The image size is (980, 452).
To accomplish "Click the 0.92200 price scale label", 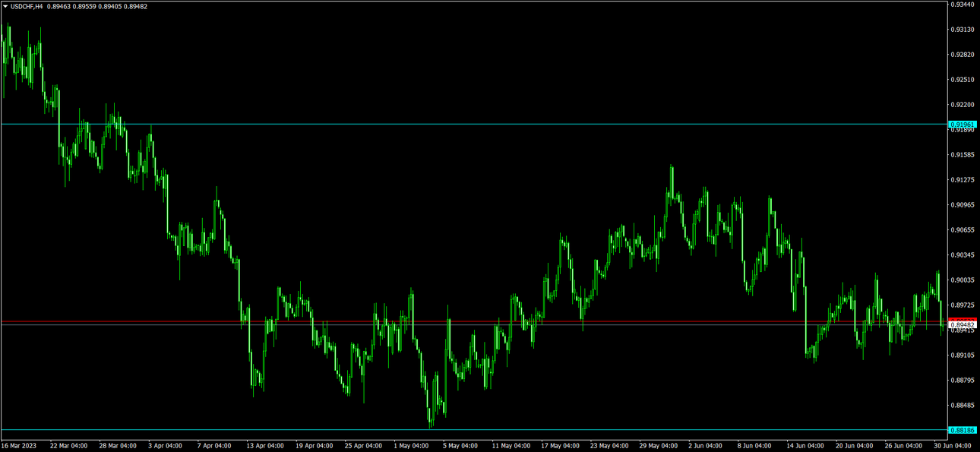I will point(963,105).
